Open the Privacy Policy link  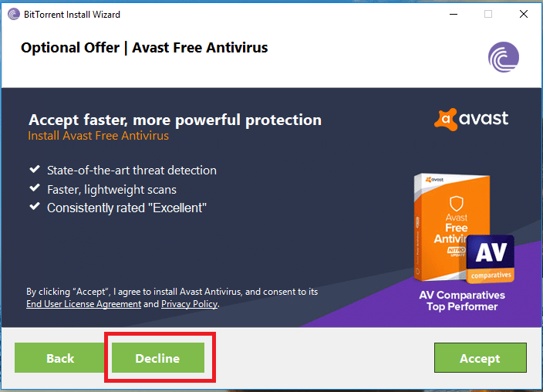(x=190, y=304)
